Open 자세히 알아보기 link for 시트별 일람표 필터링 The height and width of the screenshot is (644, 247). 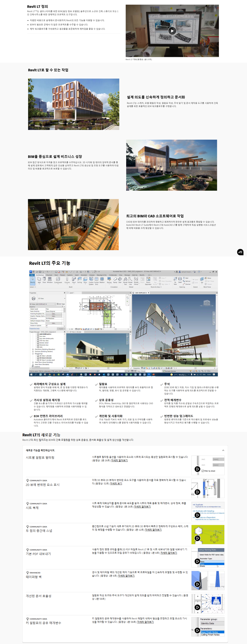coord(119,460)
